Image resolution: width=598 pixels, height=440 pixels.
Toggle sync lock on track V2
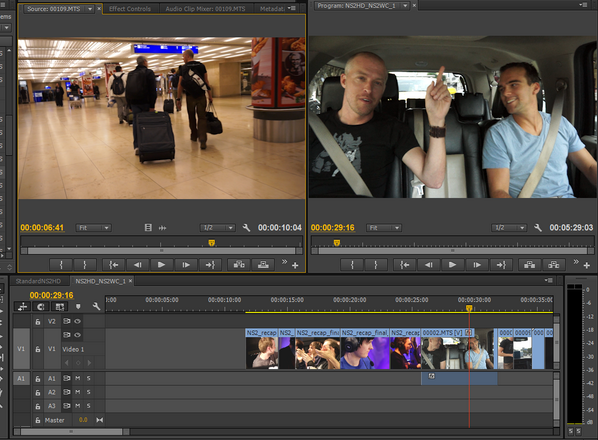[66, 321]
